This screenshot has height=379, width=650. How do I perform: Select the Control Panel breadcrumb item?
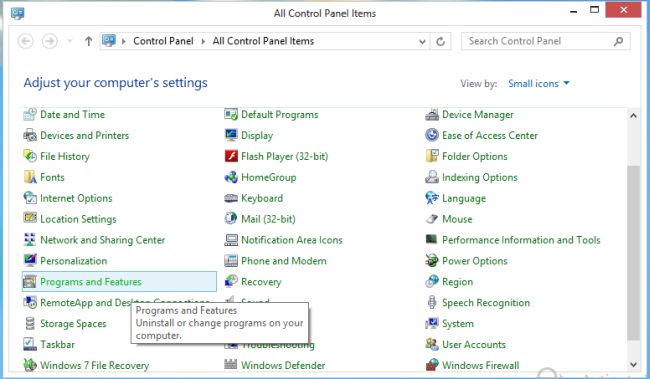coord(163,41)
